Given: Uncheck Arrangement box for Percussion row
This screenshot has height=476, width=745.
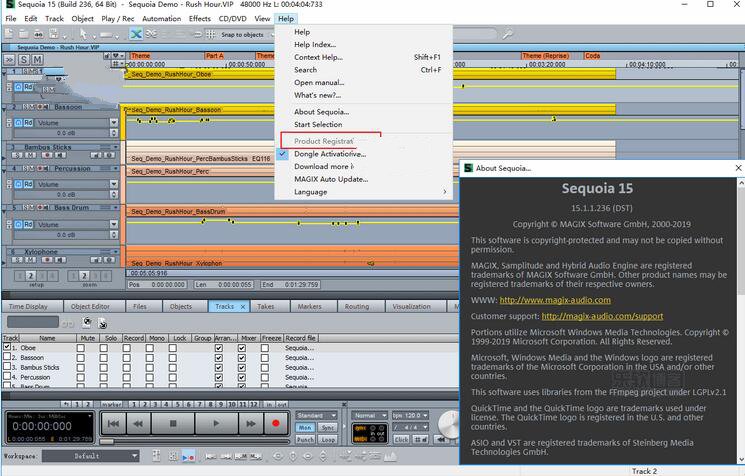Looking at the screenshot, I should 219,377.
